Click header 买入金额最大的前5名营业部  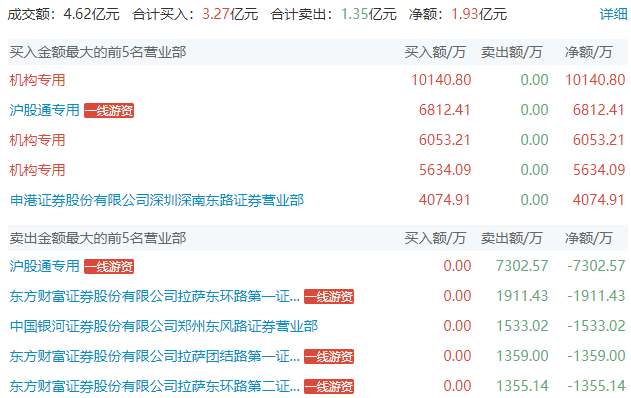pos(98,52)
